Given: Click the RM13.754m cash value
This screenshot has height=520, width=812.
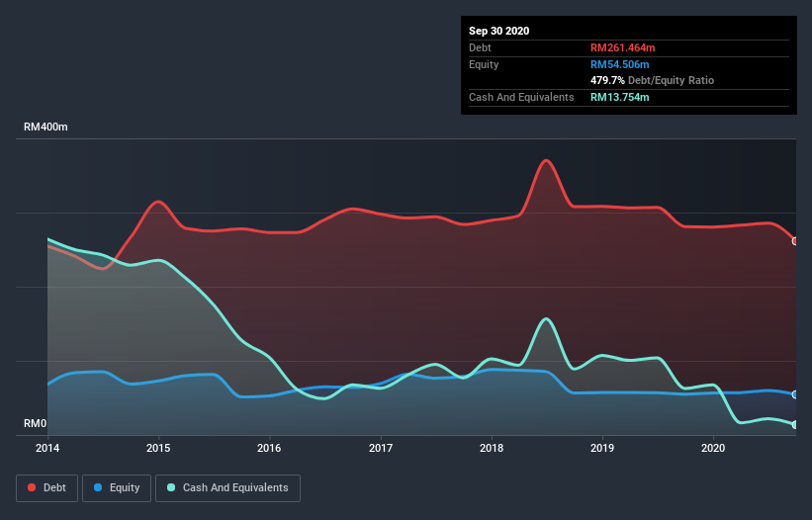Looking at the screenshot, I should (x=620, y=97).
